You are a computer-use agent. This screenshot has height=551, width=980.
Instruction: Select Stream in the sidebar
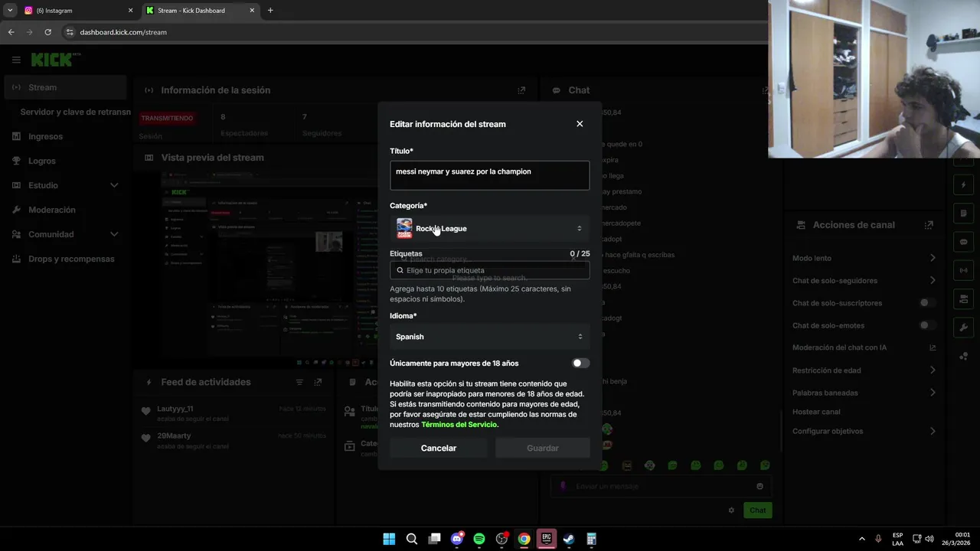(x=65, y=87)
